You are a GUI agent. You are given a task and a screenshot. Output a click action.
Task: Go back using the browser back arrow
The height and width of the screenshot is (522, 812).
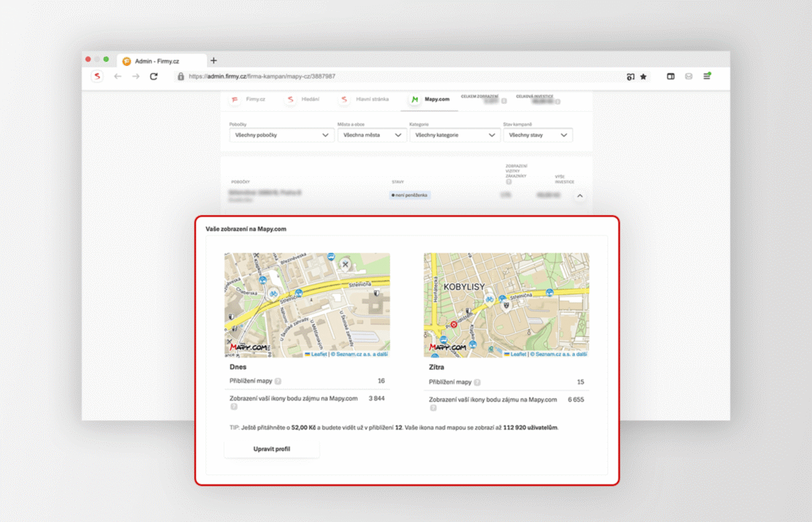coord(117,76)
